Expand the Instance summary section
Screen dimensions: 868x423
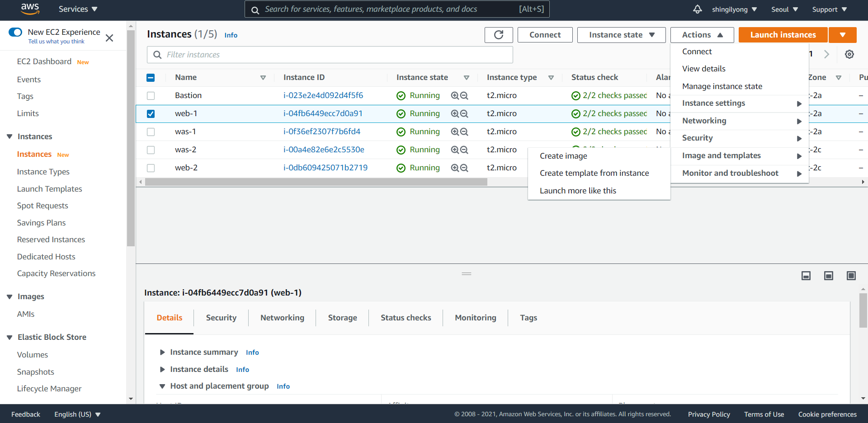(162, 352)
